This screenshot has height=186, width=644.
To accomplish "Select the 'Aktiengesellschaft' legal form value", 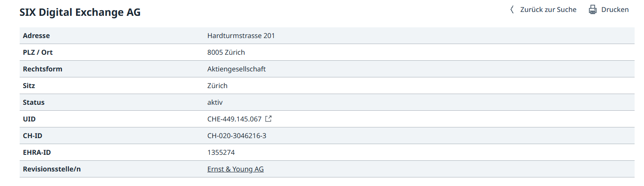I will pyautogui.click(x=236, y=69).
